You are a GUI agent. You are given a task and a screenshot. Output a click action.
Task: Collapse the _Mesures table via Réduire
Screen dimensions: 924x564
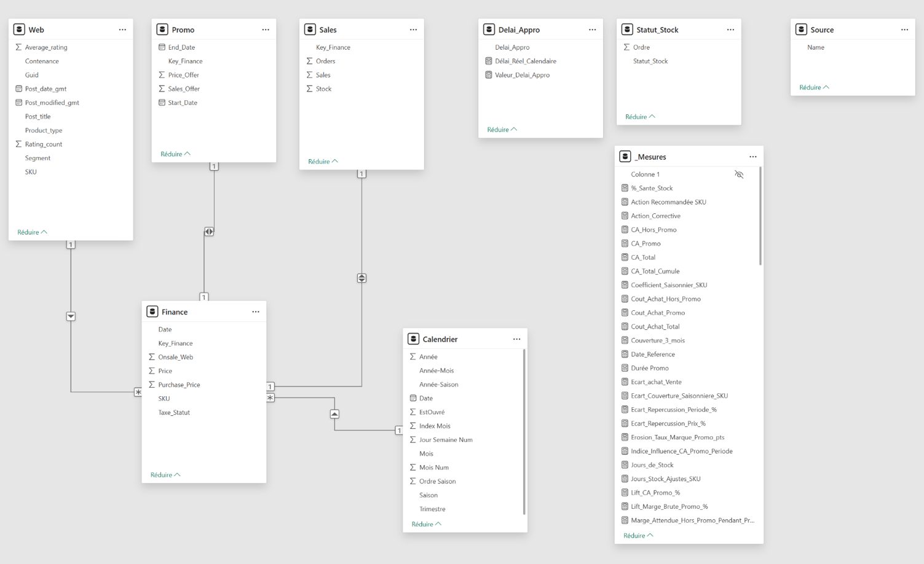(638, 536)
